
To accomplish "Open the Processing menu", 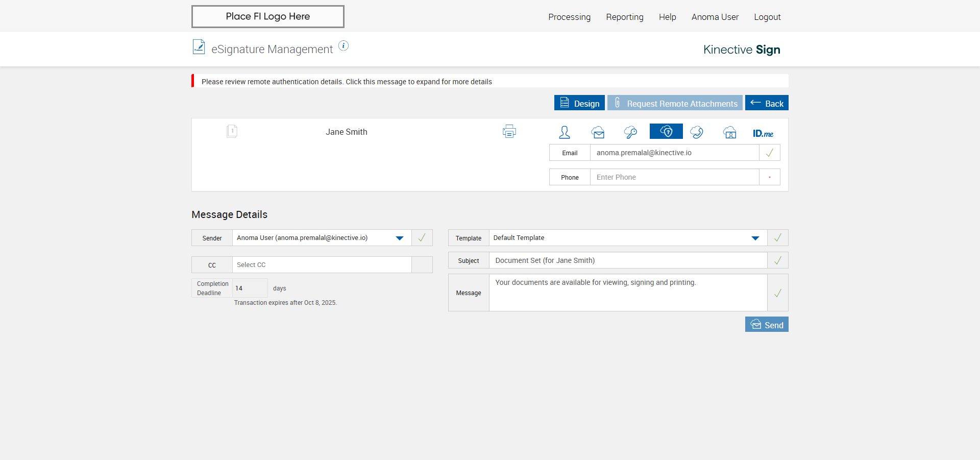I will click(569, 17).
